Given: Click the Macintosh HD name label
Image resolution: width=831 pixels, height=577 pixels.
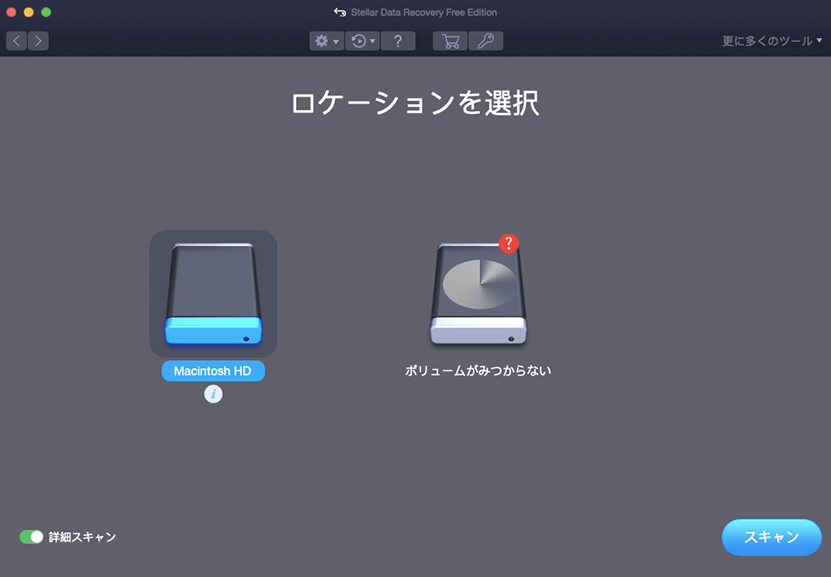Looking at the screenshot, I should coord(213,370).
